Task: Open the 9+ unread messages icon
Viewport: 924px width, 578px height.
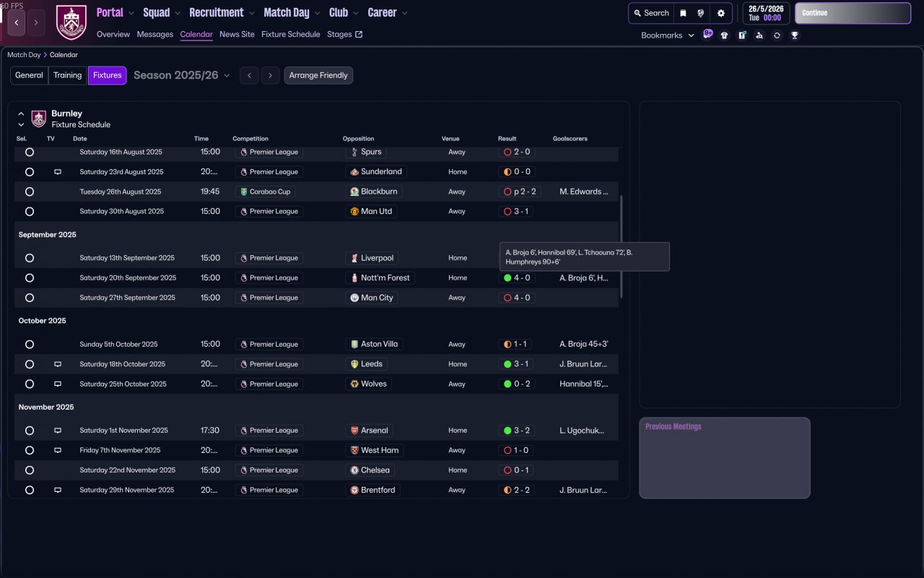Action: pyautogui.click(x=707, y=34)
